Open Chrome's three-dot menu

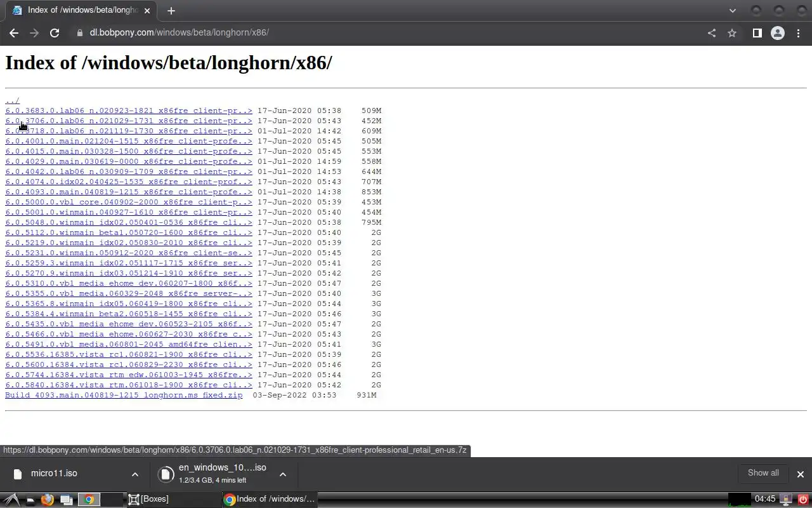point(798,33)
